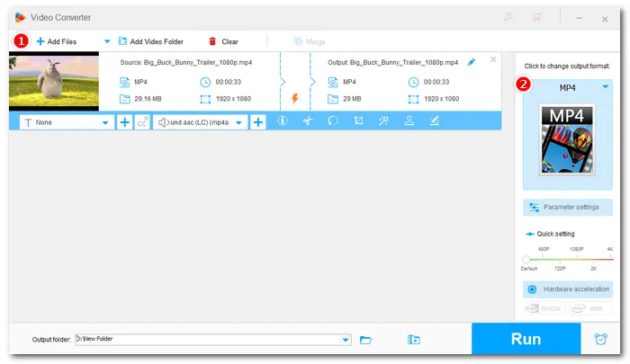Browse output folder with folder icon
The height and width of the screenshot is (364, 630).
pyautogui.click(x=365, y=340)
